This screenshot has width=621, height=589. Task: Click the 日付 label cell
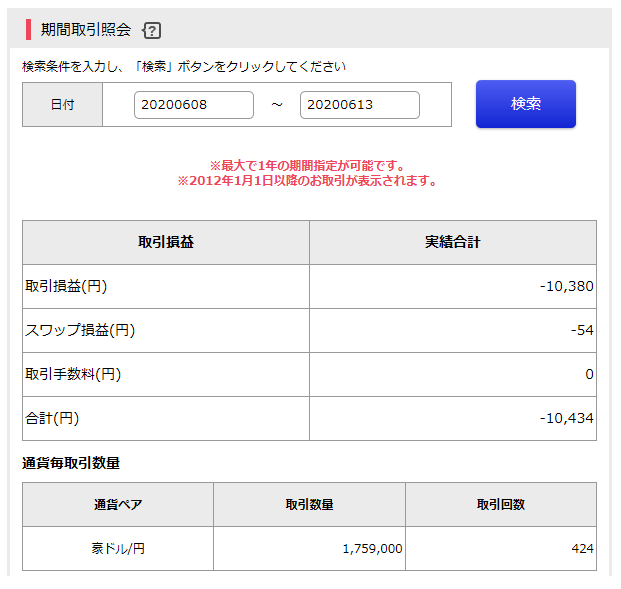click(x=63, y=105)
